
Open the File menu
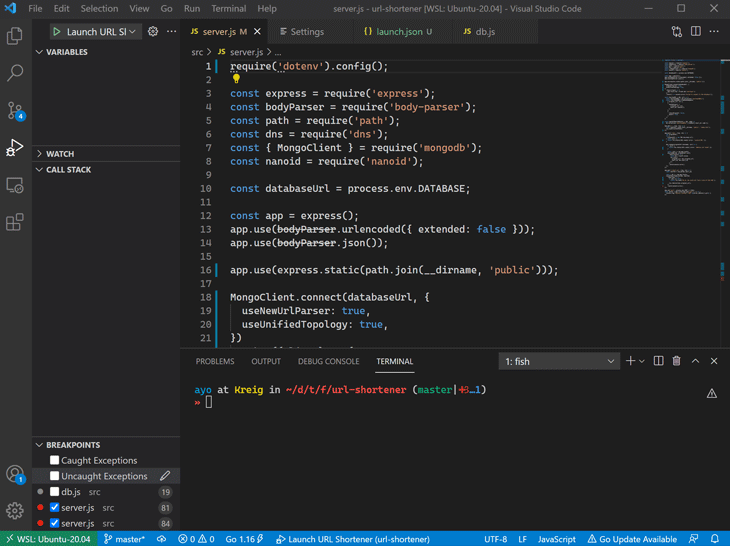35,8
